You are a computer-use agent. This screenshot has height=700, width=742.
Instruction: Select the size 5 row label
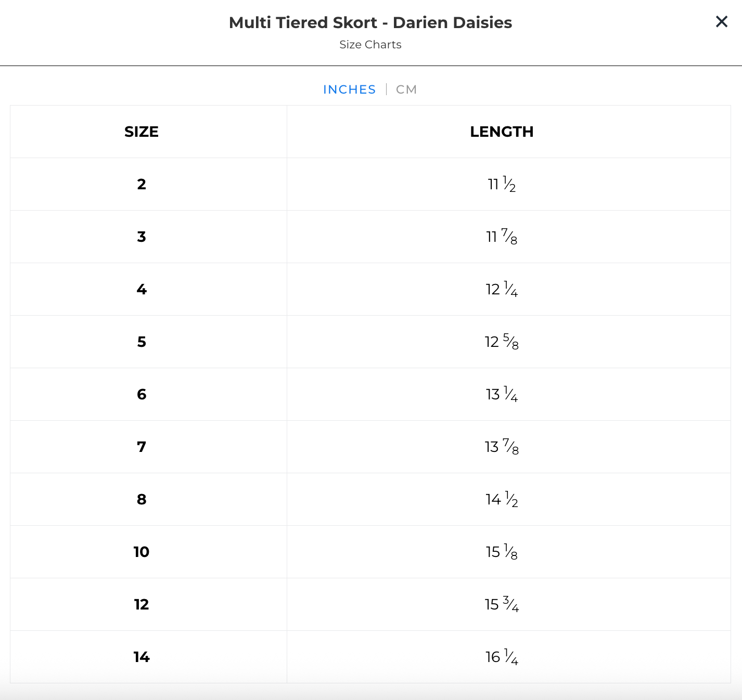142,342
